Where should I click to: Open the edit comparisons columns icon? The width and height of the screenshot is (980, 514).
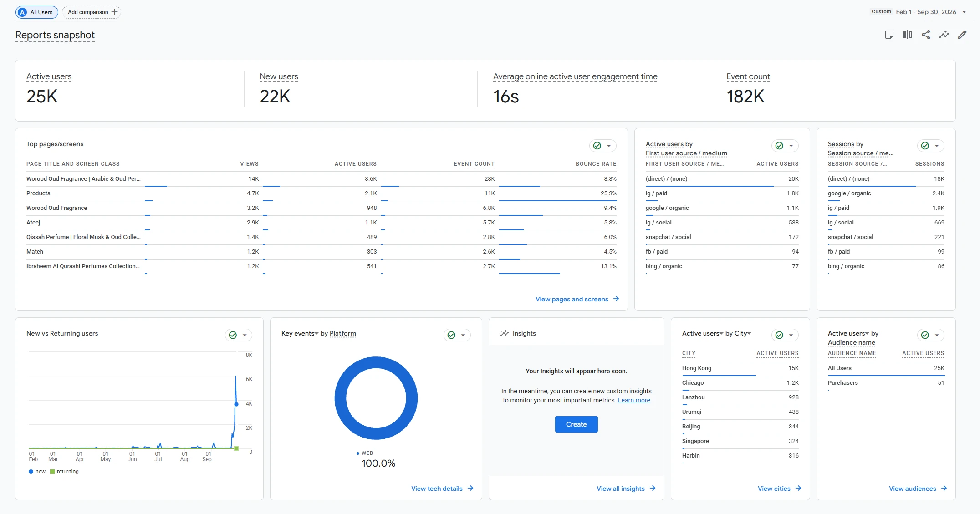908,35
